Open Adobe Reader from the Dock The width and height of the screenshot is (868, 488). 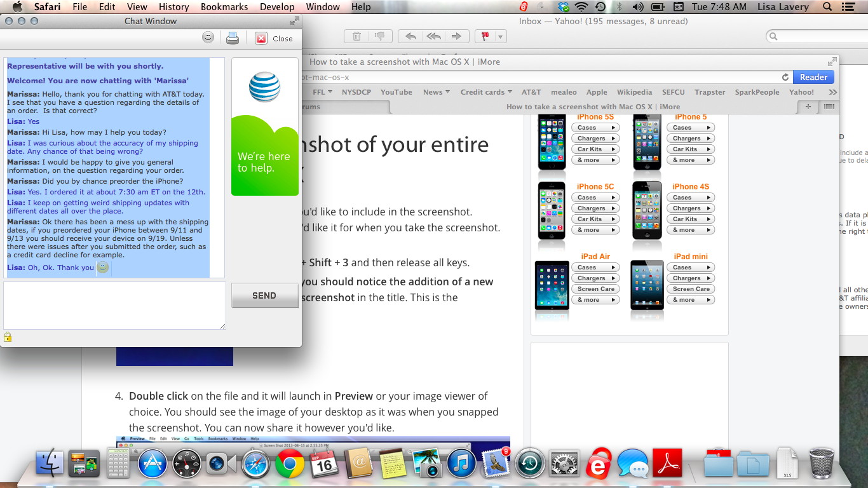(667, 464)
